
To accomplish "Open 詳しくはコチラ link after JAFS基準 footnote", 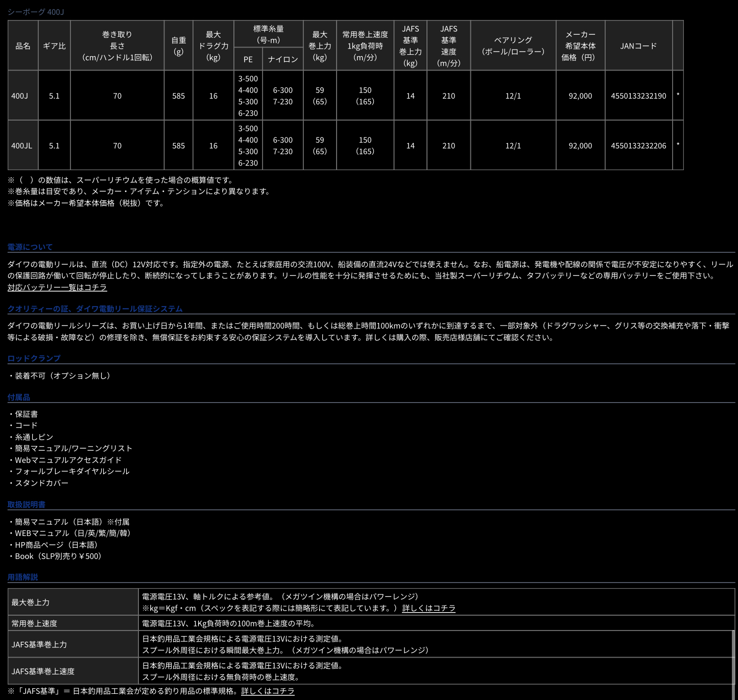I will click(268, 691).
